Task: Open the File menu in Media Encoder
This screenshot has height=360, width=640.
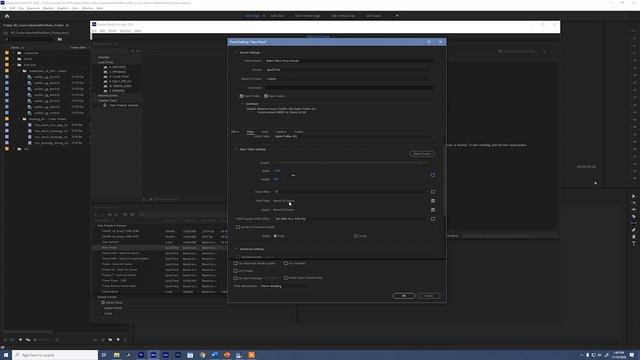Action: pos(94,31)
